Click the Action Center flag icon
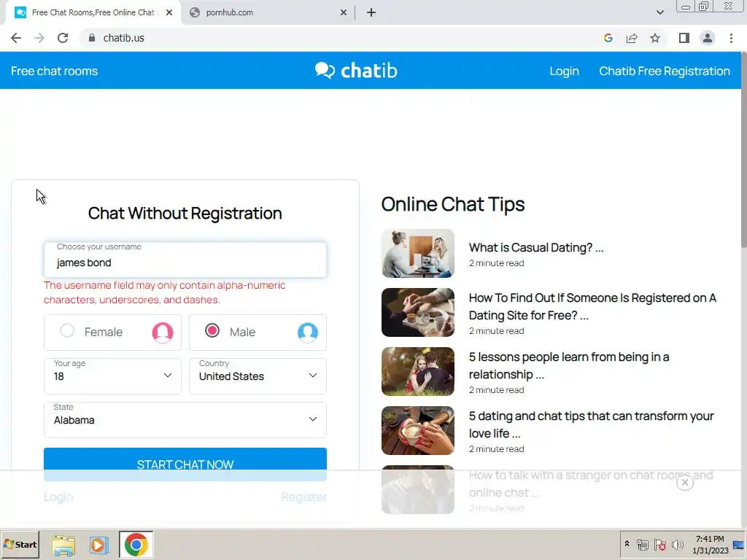The image size is (747, 560). tap(659, 545)
